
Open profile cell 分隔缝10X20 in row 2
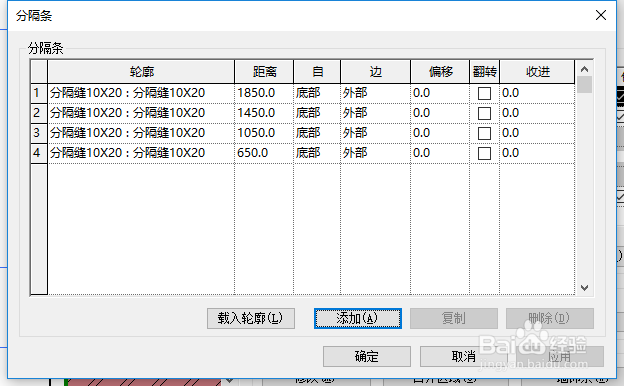(141, 113)
